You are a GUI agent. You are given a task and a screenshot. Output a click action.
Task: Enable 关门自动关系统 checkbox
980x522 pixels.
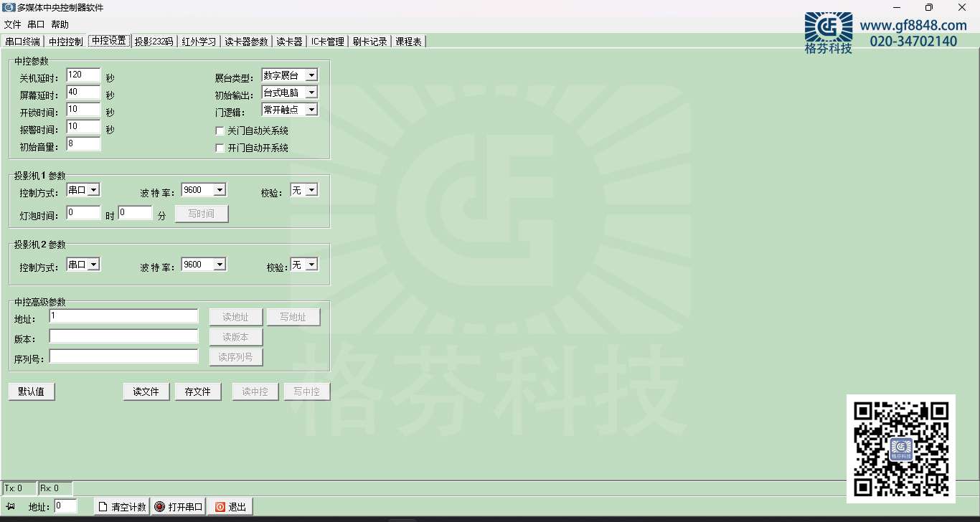click(220, 131)
